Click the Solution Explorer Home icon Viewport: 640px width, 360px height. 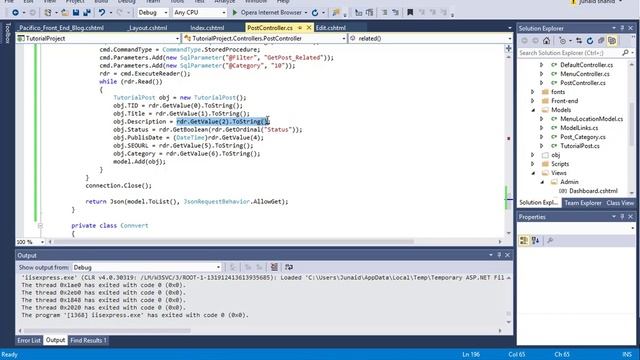pos(547,41)
